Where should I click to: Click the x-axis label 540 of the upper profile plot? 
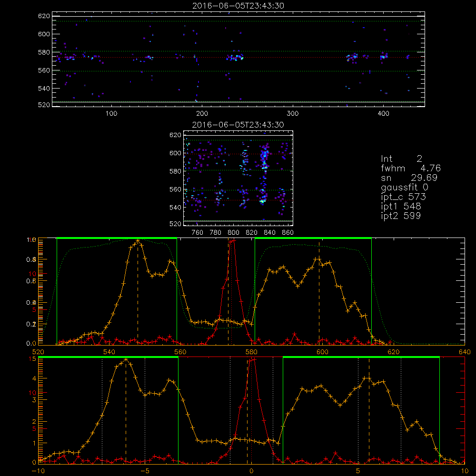(x=109, y=352)
